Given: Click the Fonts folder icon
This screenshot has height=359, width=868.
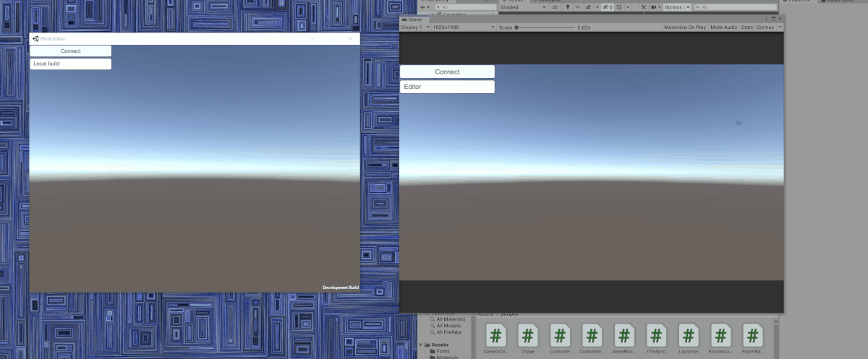Looking at the screenshot, I should pyautogui.click(x=433, y=351).
